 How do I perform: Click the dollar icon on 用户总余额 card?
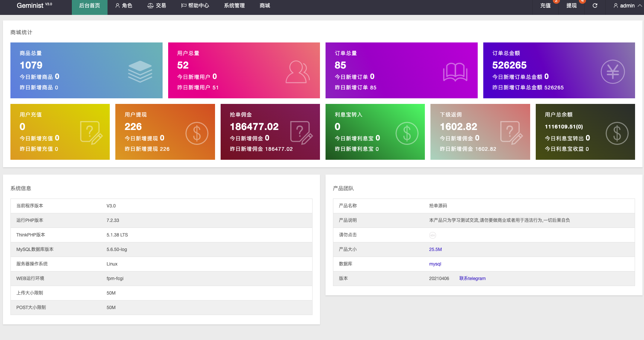tap(617, 133)
